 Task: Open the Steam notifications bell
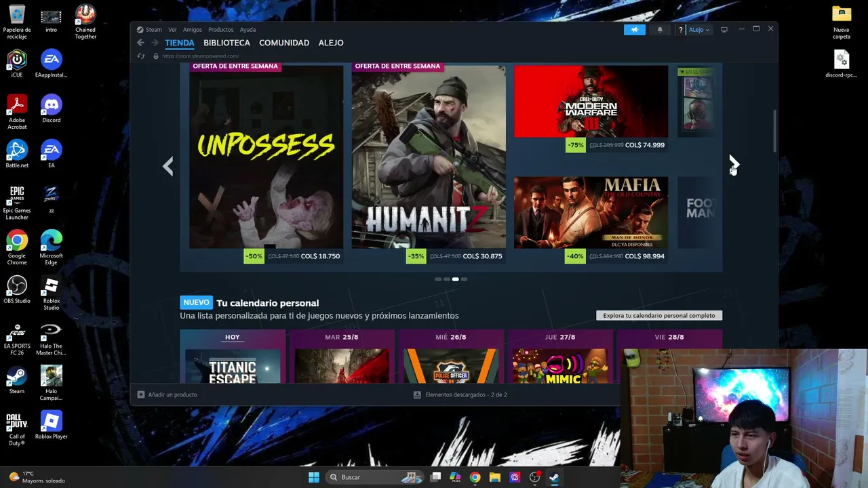click(x=660, y=30)
